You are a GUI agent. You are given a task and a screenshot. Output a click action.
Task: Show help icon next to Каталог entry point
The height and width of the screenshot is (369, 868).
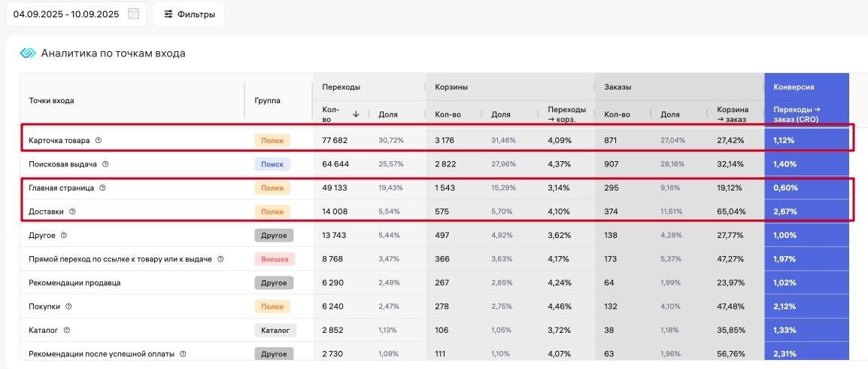click(x=67, y=330)
